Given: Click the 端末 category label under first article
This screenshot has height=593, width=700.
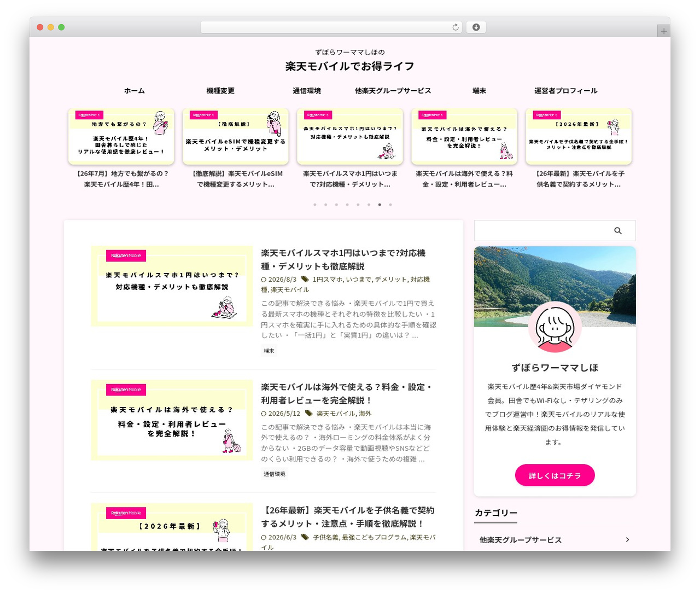Looking at the screenshot, I should pyautogui.click(x=269, y=351).
